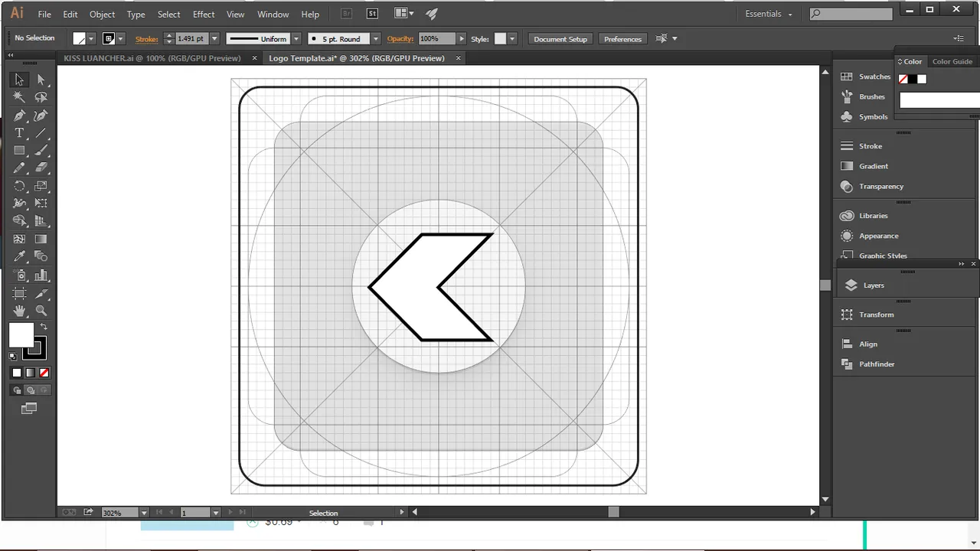Select the Paintbrush tool
This screenshot has width=980, height=551.
coord(41,151)
